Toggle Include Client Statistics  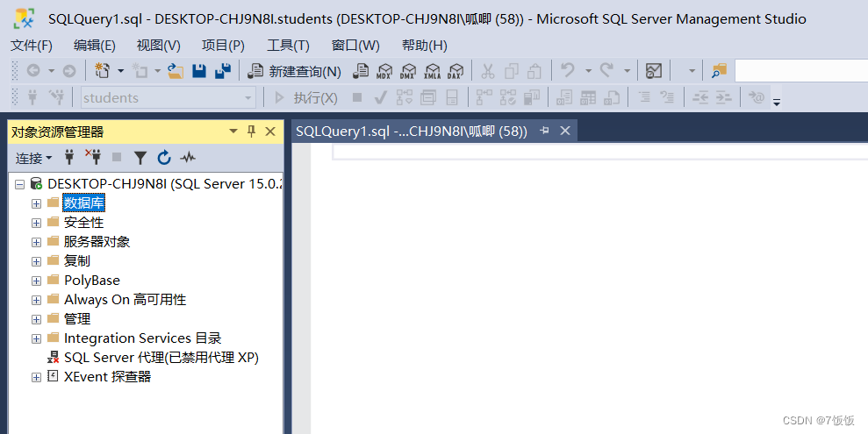pos(532,98)
